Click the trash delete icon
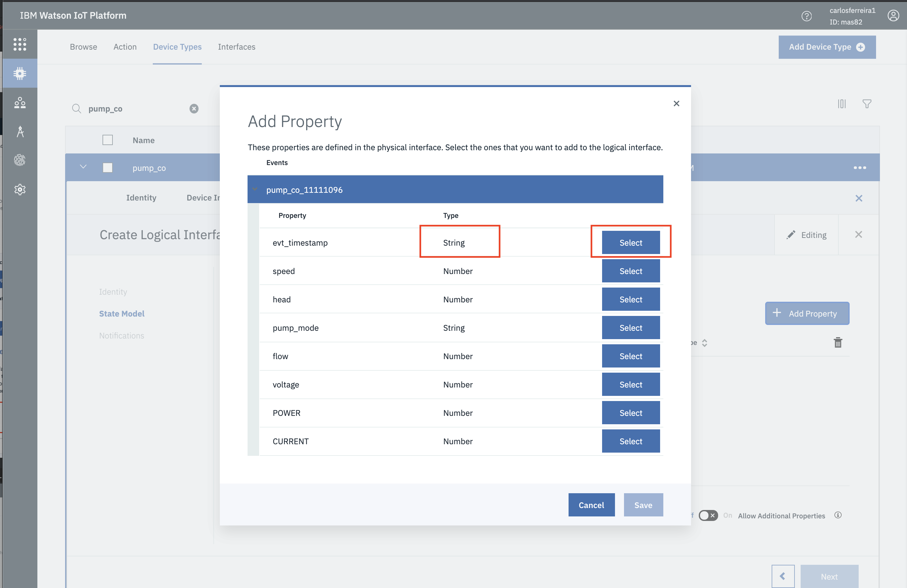907x588 pixels. 838,342
